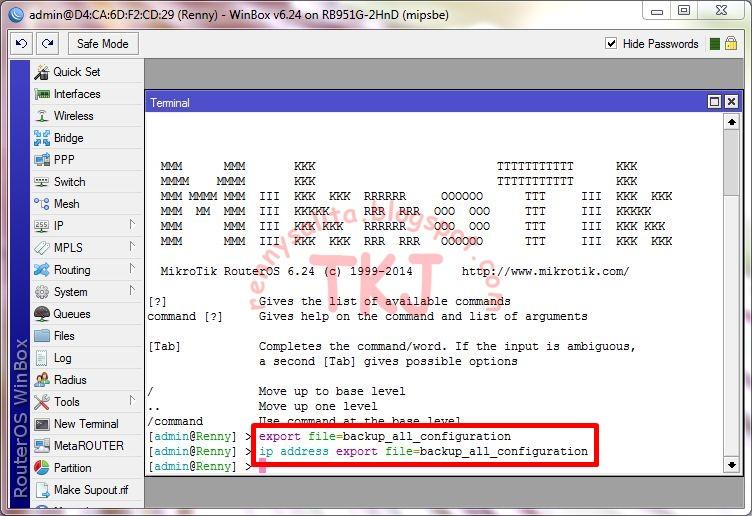Open Partition pie chart icon
The height and width of the screenshot is (516, 752).
click(x=42, y=468)
